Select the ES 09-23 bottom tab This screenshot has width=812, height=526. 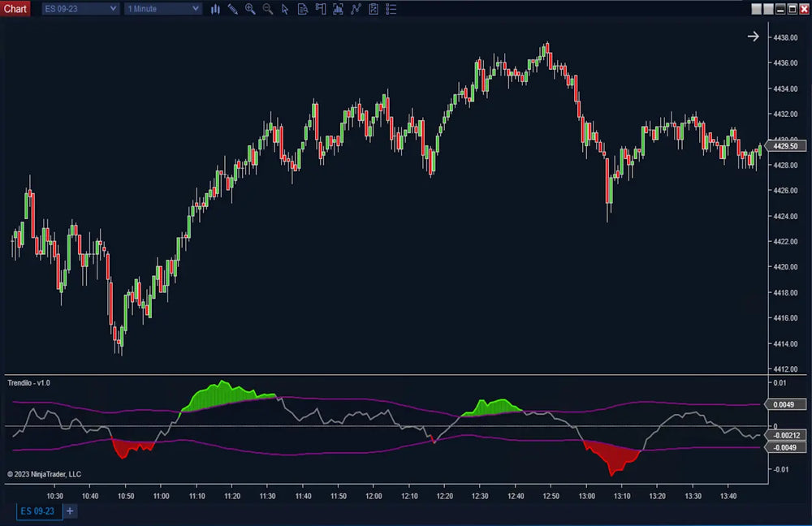(x=37, y=511)
